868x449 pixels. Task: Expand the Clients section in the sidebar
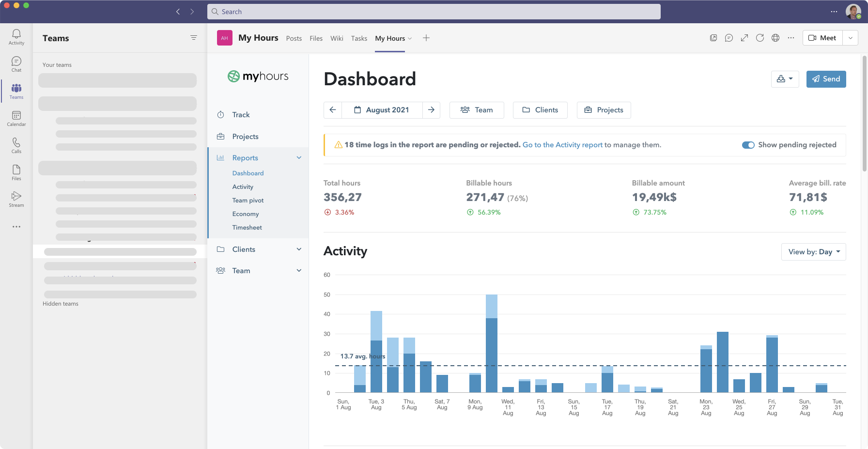click(x=299, y=249)
